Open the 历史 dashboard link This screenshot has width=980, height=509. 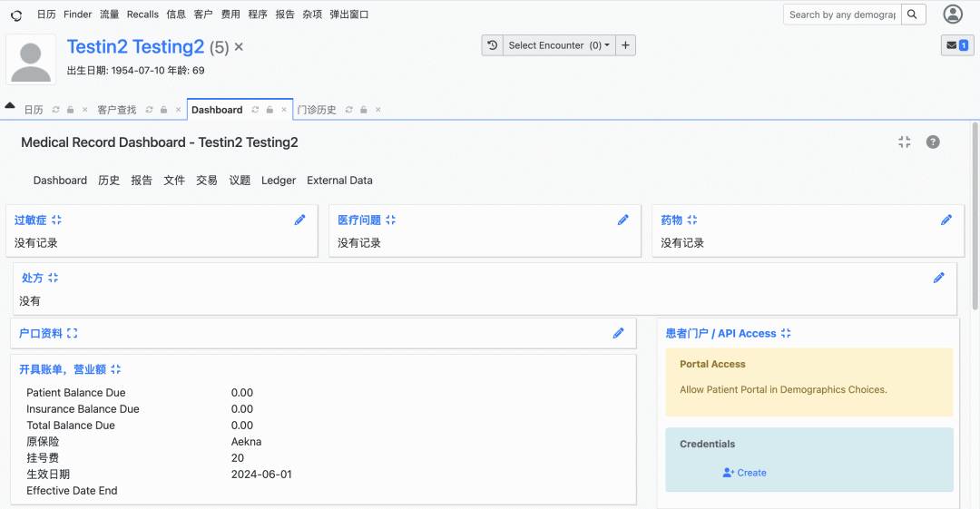(109, 180)
